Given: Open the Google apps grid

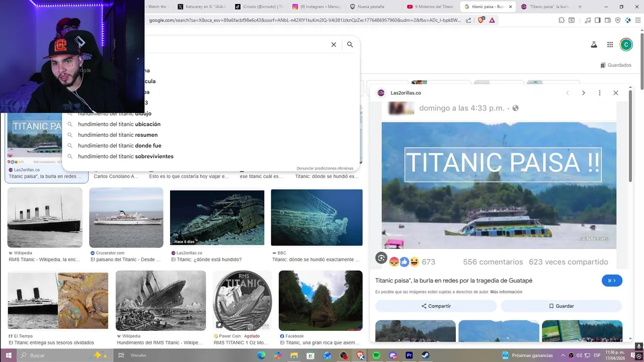Looking at the screenshot, I should (610, 45).
